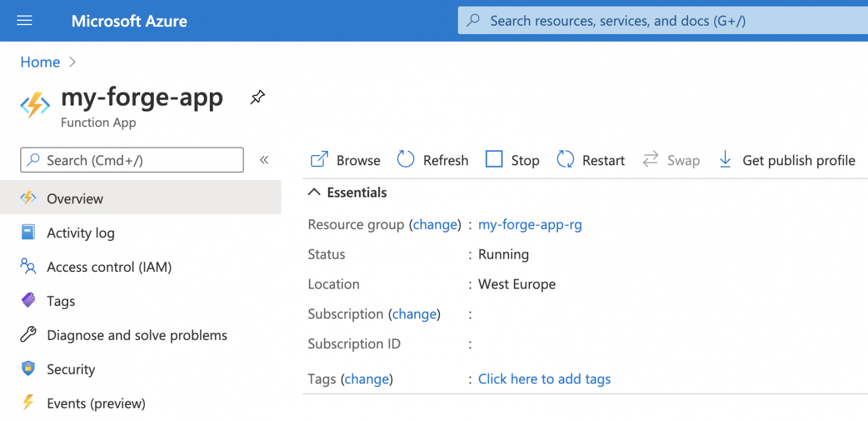Image resolution: width=868 pixels, height=421 pixels.
Task: Open Diagnose and solve problems
Action: click(137, 335)
